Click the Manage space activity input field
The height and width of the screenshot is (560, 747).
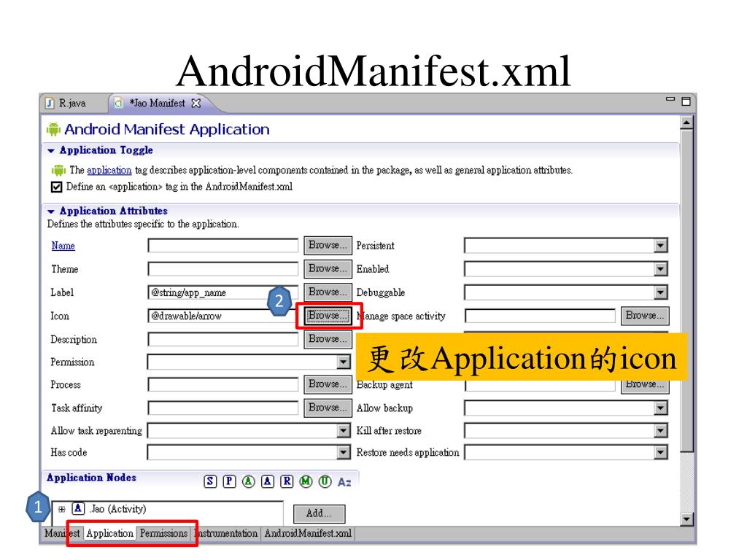pyautogui.click(x=541, y=316)
